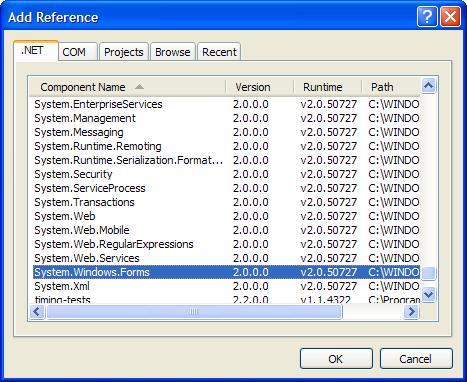The width and height of the screenshot is (467, 382).
Task: Select System.Runtime.Remoting component
Action: (226, 146)
